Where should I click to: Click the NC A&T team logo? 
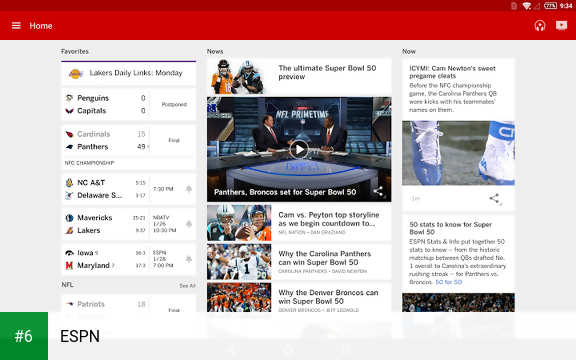(x=69, y=183)
